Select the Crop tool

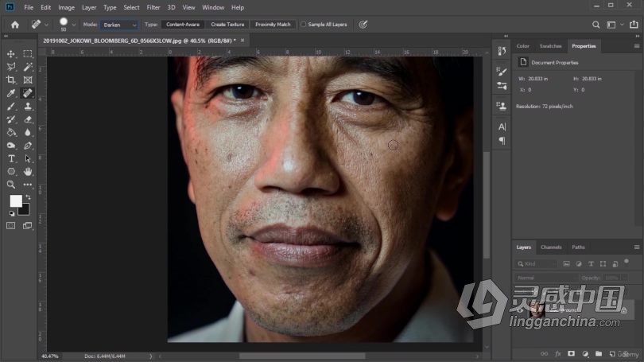(x=11, y=80)
